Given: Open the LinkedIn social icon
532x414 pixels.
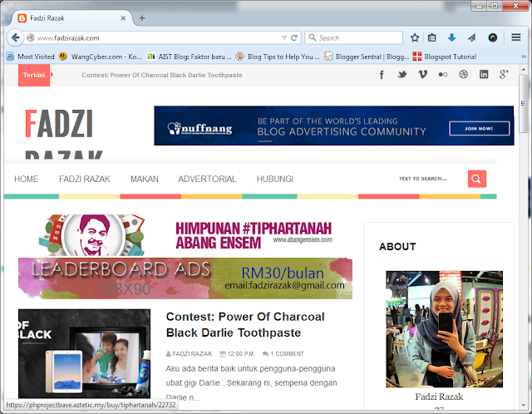Looking at the screenshot, I should click(x=484, y=74).
